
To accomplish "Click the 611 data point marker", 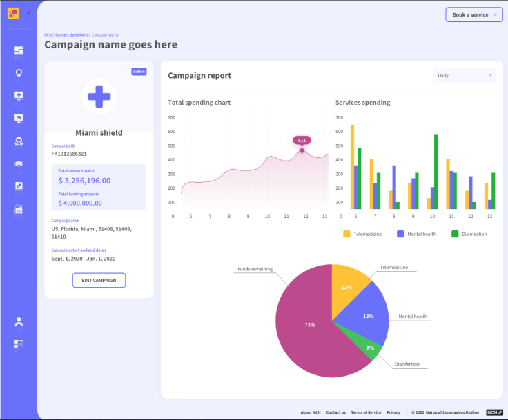I will tap(302, 150).
